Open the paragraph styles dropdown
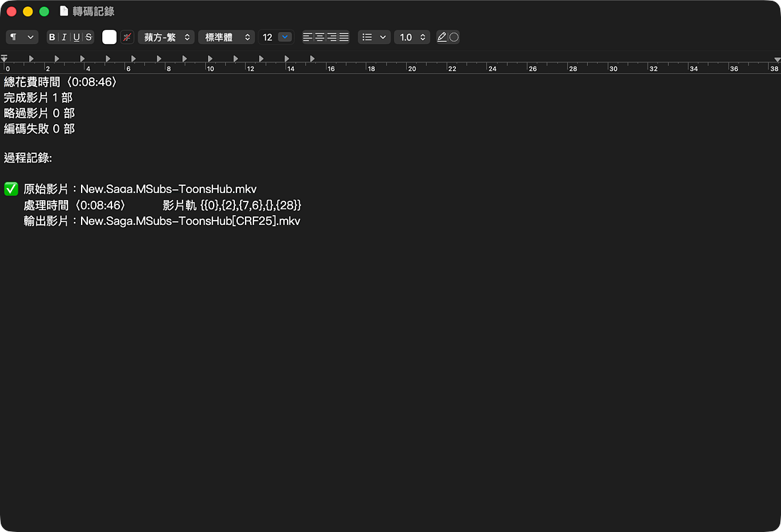Screen dimensions: 781x532 pyautogui.click(x=22, y=37)
